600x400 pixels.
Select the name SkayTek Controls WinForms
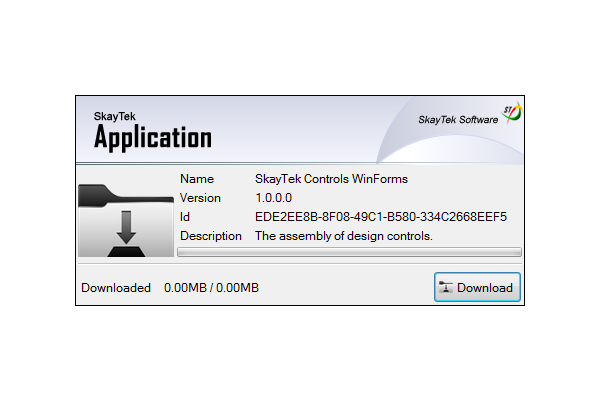(x=331, y=179)
